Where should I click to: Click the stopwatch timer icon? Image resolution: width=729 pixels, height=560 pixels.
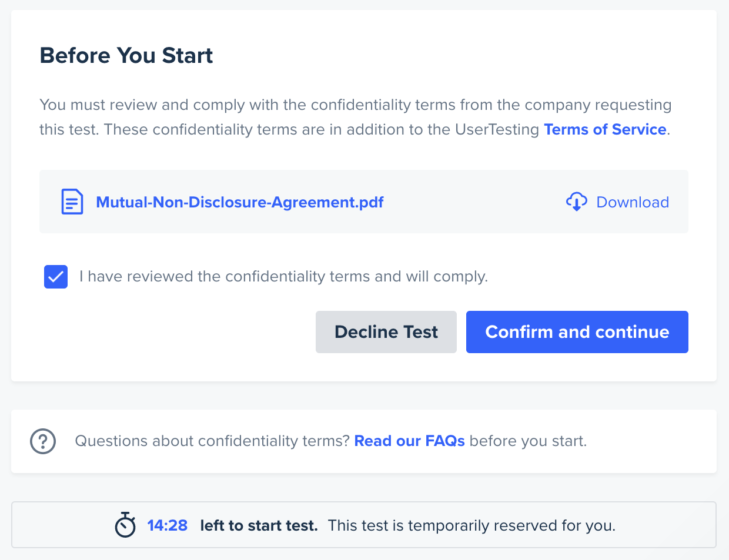pos(125,525)
